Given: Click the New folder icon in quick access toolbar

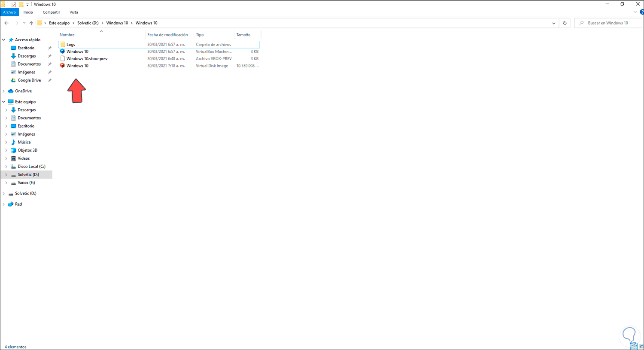Looking at the screenshot, I should click(x=21, y=4).
